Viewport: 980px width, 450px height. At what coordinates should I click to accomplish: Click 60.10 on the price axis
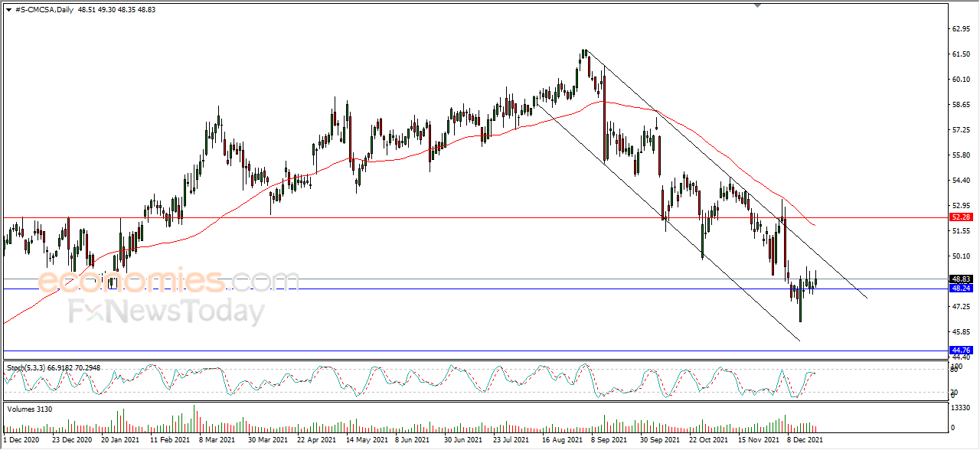960,80
